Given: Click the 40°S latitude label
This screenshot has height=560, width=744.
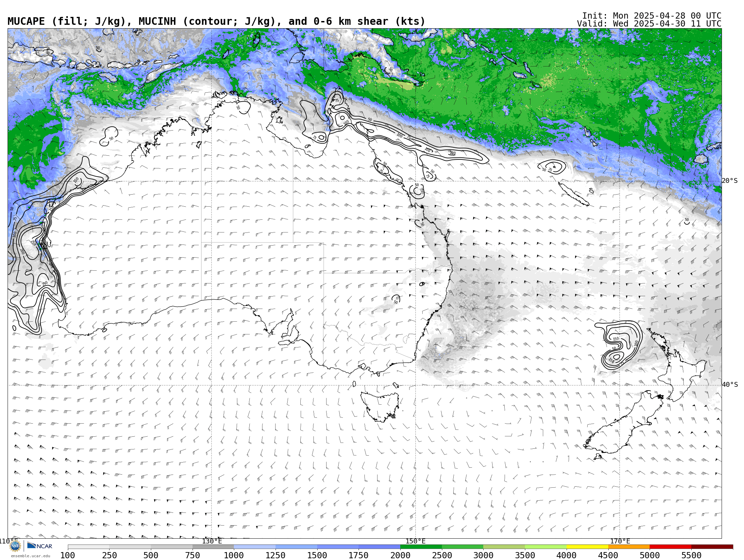Looking at the screenshot, I should point(730,385).
